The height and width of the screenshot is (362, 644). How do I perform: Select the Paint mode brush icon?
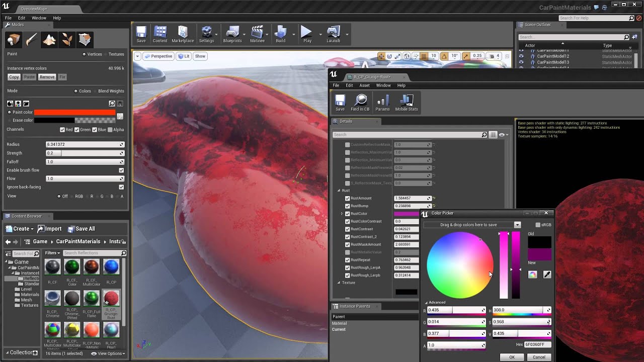click(31, 40)
